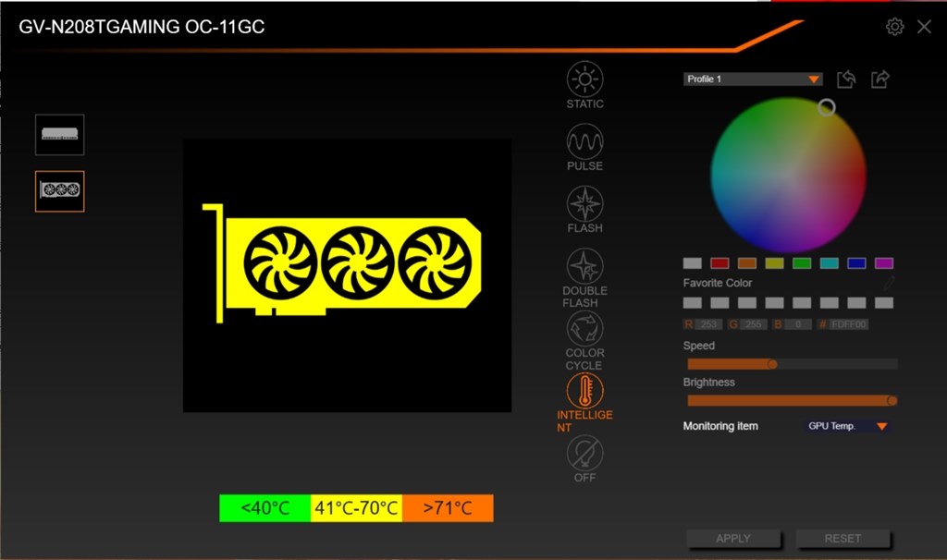Screen dimensions: 947x560
Task: Choose the Double Flash lighting effect
Action: (584, 266)
